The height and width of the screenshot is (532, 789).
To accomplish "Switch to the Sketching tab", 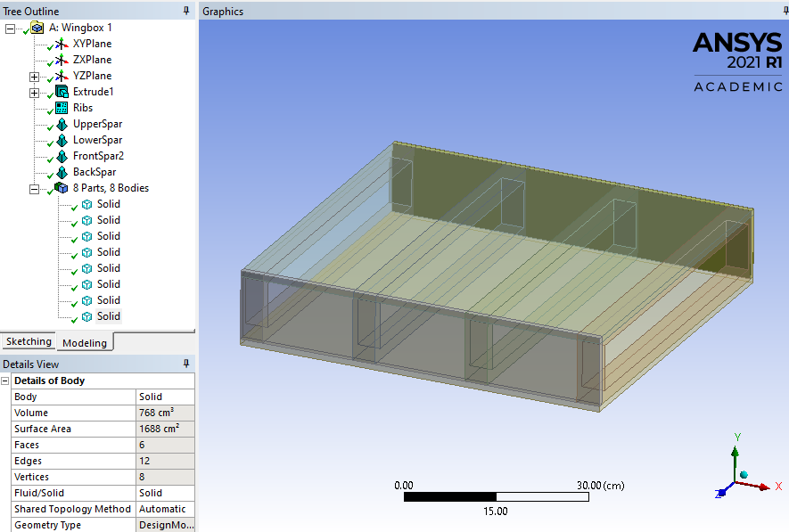I will tap(29, 341).
